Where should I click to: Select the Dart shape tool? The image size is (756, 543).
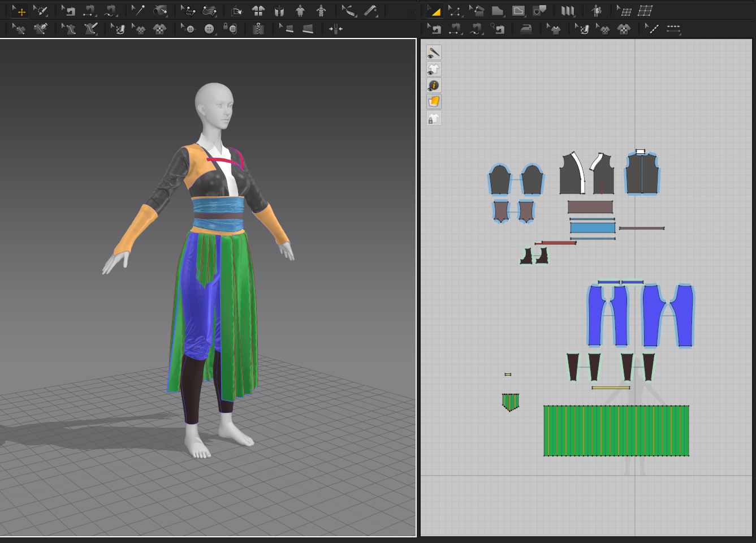click(x=539, y=11)
